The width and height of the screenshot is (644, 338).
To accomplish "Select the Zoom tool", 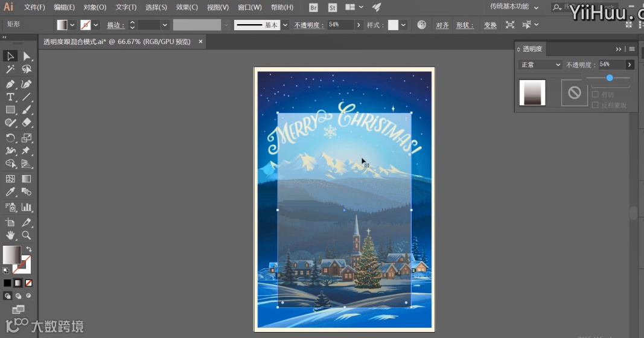I will pos(27,235).
